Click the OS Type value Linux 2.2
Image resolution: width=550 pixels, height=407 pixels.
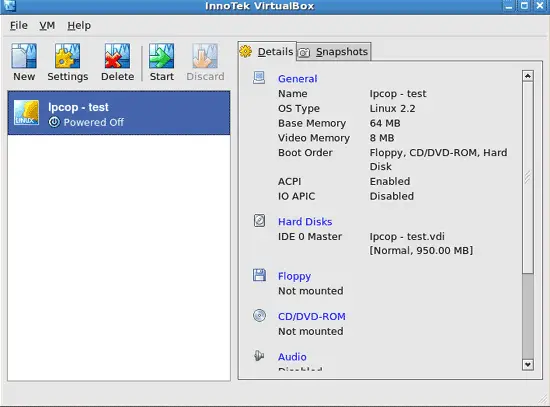click(x=392, y=108)
